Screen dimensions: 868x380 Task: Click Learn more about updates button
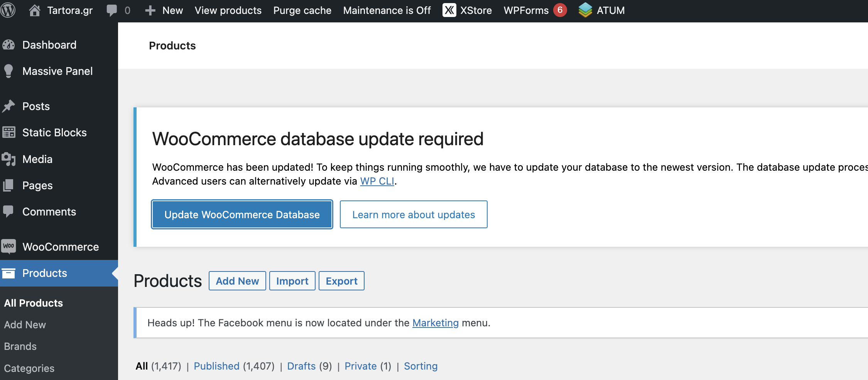(413, 214)
